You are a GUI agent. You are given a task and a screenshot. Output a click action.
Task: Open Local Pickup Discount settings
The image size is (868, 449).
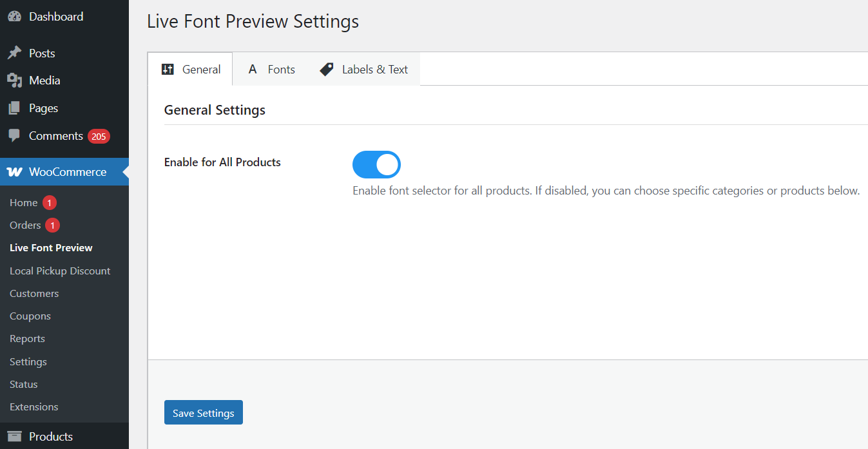60,271
